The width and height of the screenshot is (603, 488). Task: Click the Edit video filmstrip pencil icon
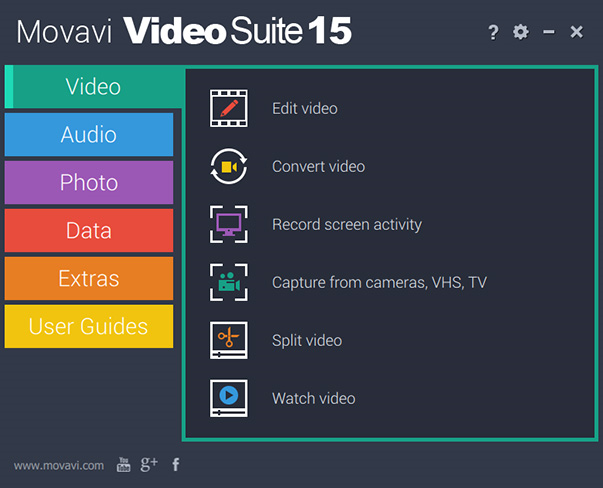(228, 108)
